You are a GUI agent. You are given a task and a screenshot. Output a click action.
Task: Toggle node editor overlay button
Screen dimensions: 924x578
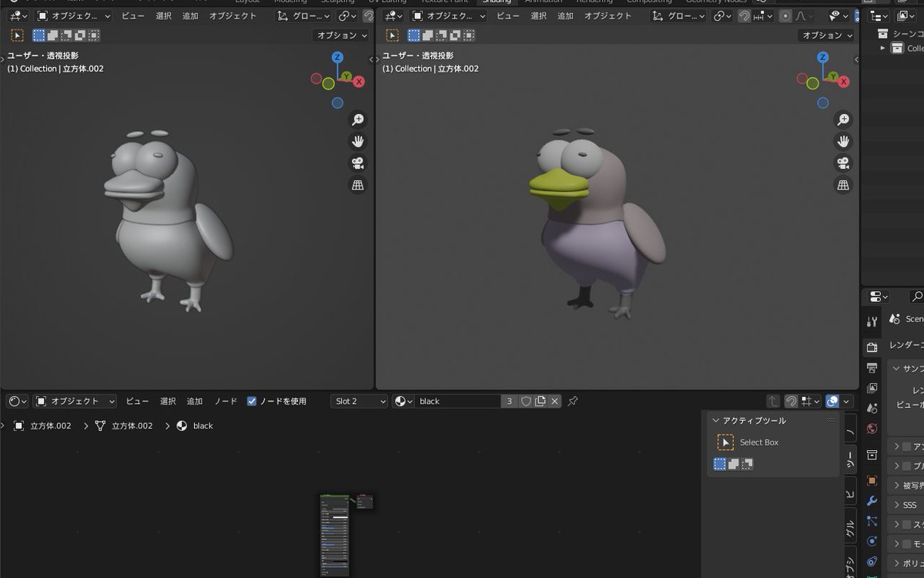point(832,402)
